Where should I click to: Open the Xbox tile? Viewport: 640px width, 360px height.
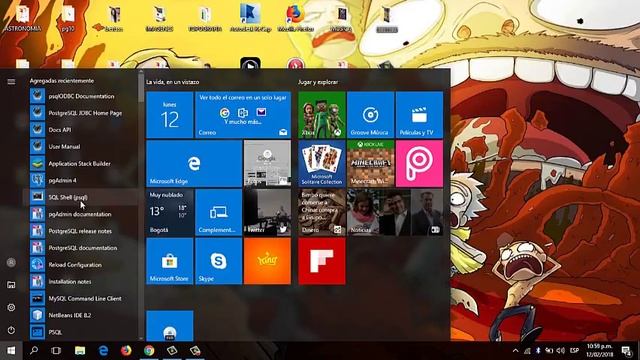click(x=322, y=115)
